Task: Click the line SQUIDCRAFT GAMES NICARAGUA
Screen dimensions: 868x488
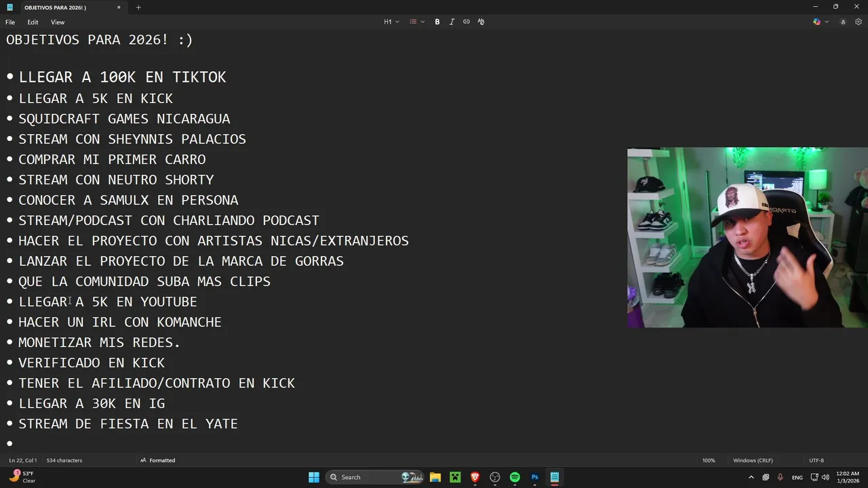Action: pyautogui.click(x=124, y=119)
